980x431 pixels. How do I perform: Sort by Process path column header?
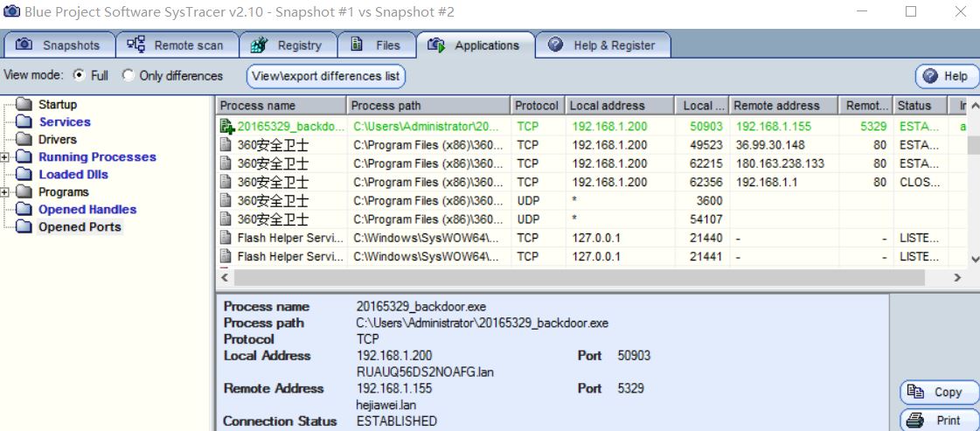point(428,106)
